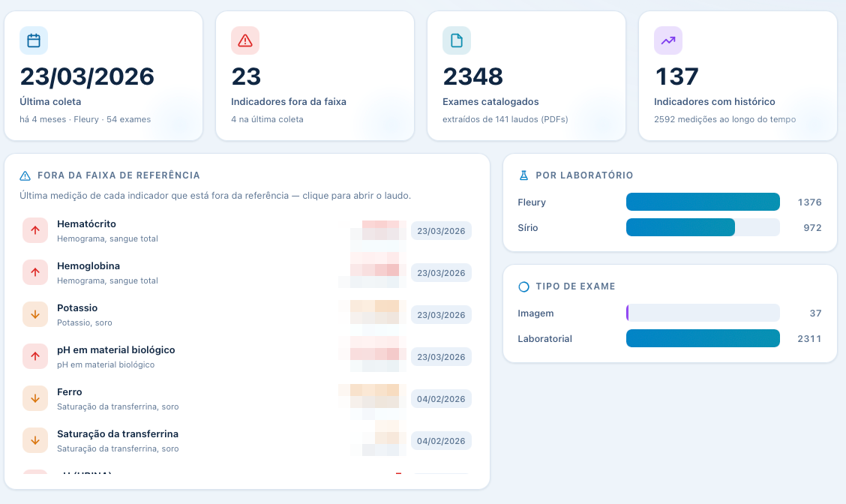Click the up arrow icon beside Hematócrito

point(35,230)
